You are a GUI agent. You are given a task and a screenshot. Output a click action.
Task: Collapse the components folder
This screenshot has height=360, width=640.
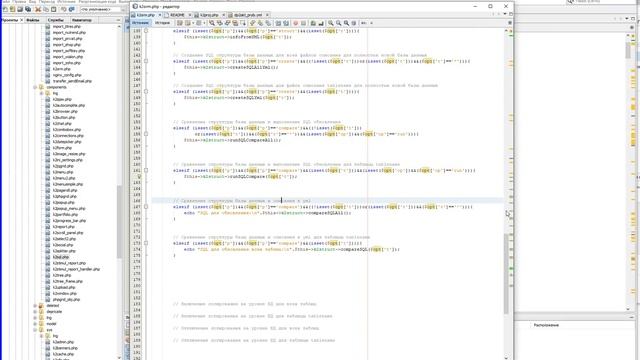35,87
